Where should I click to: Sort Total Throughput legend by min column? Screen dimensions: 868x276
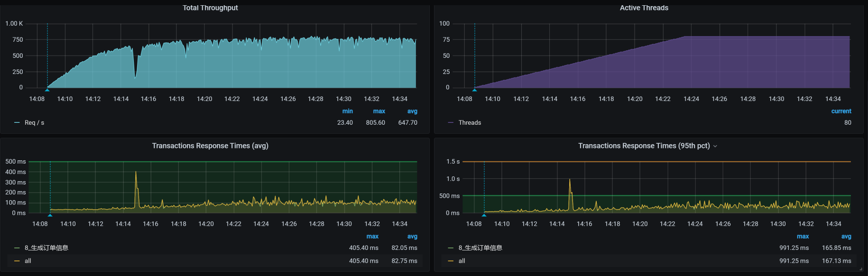[347, 111]
